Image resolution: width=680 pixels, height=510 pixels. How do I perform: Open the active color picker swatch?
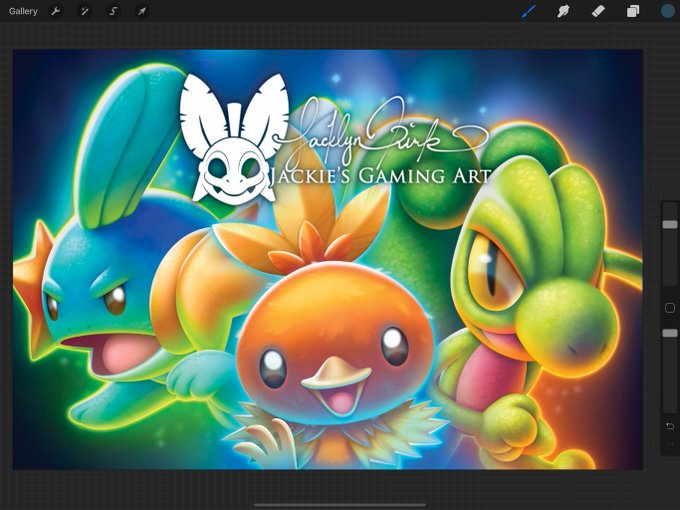click(x=668, y=11)
